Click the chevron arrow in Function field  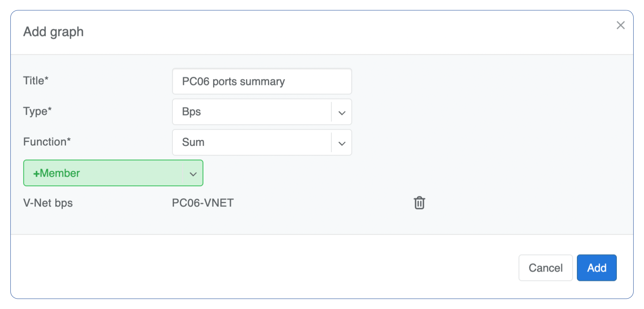342,143
